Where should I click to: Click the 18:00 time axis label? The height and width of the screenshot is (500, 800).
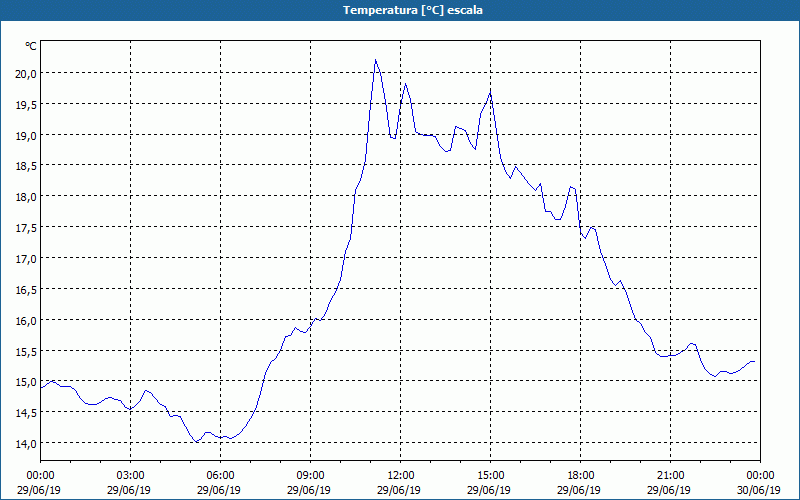pos(581,476)
